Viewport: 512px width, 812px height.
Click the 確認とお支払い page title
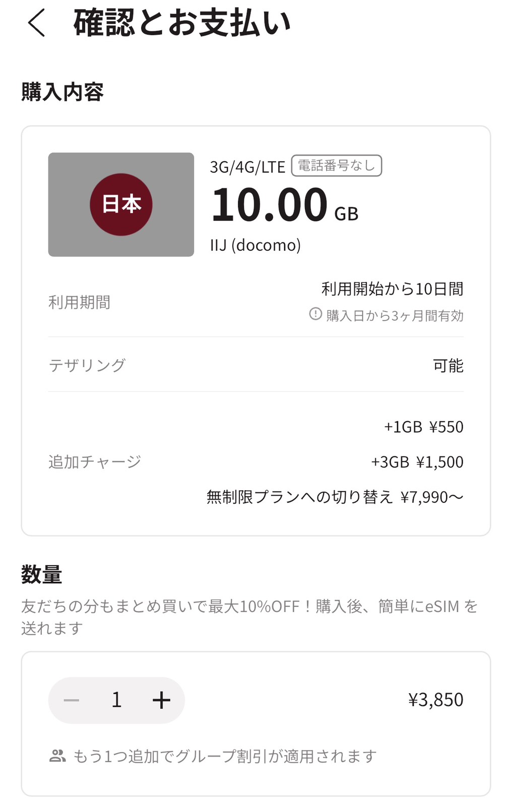(182, 23)
